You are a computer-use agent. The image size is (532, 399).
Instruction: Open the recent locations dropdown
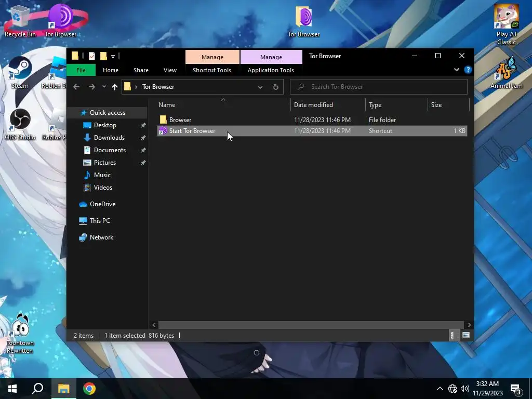pyautogui.click(x=104, y=87)
